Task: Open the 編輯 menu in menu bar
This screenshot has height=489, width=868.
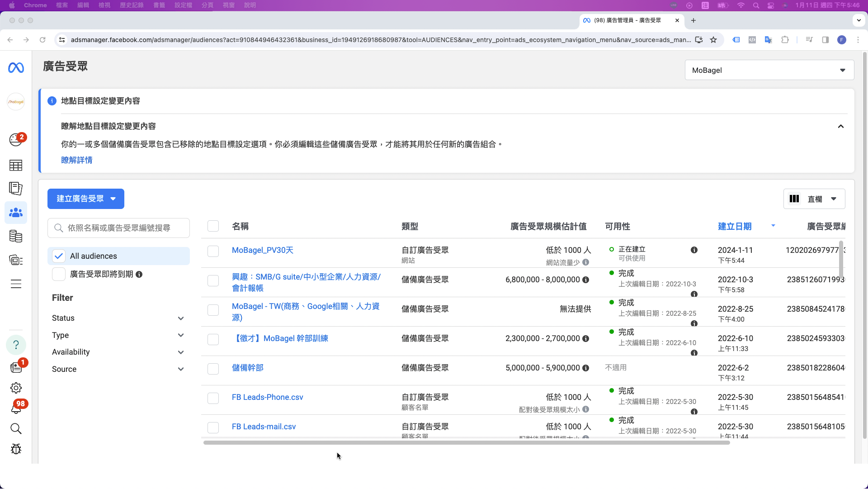Action: click(x=83, y=5)
